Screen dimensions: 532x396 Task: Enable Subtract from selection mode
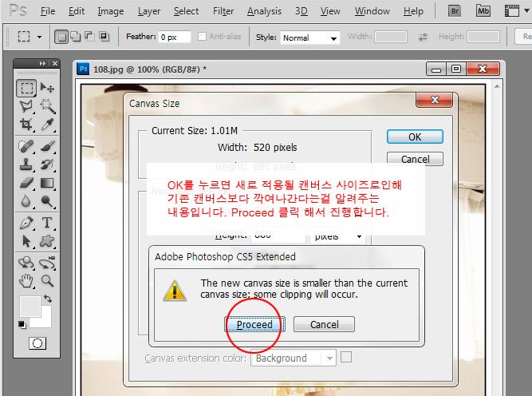pyautogui.click(x=89, y=37)
